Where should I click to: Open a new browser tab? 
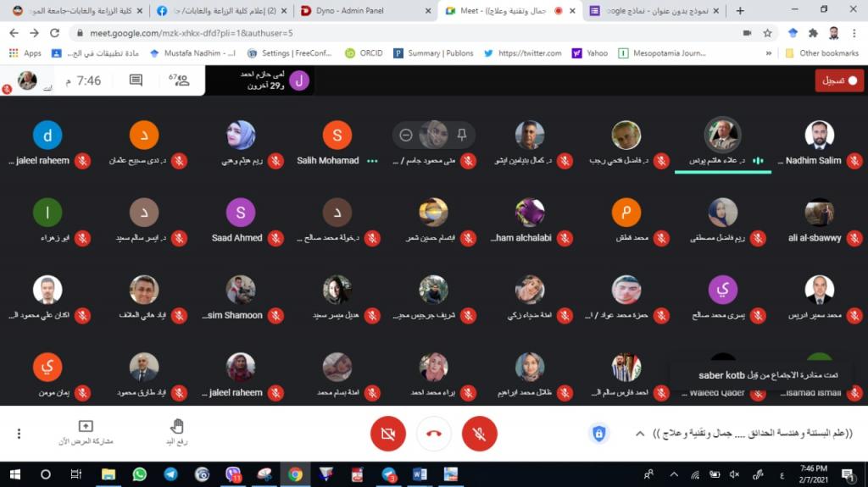point(740,10)
